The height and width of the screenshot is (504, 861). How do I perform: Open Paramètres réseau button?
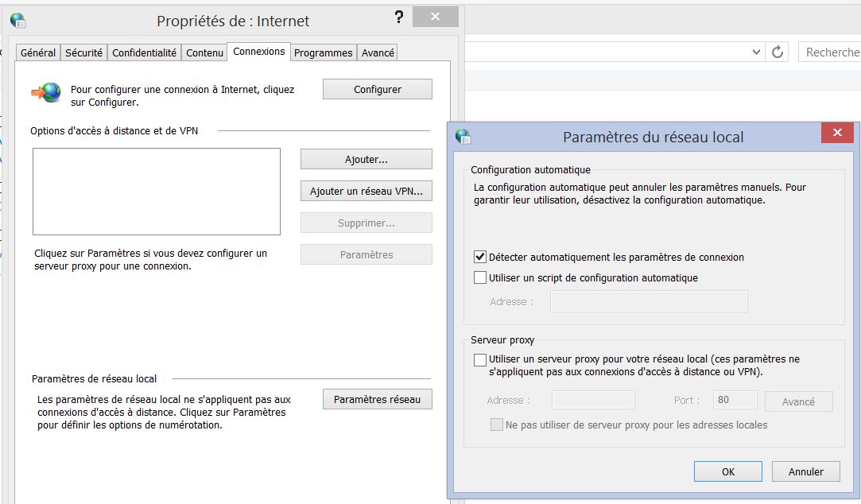[x=378, y=399]
